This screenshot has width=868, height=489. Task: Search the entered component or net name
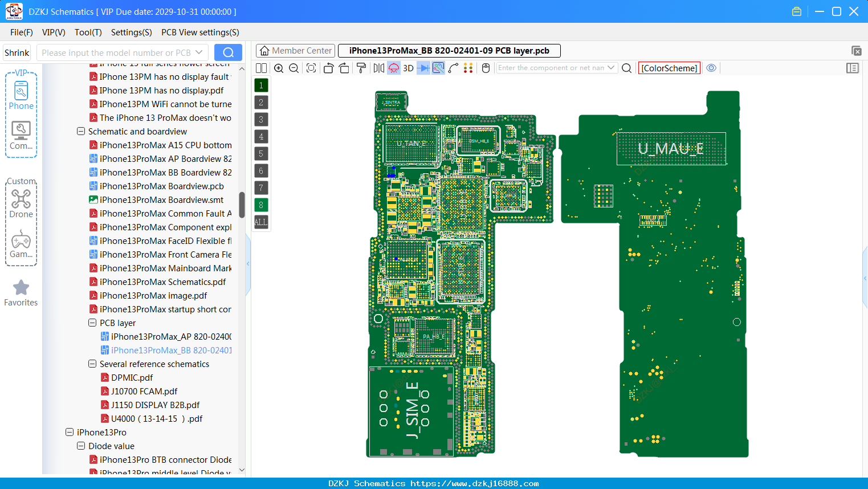(x=627, y=68)
